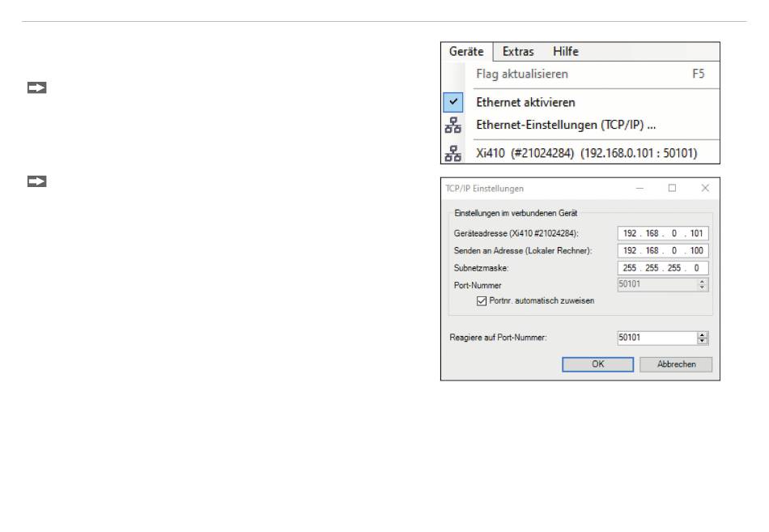Viewport: 769px width, 532px height.
Task: Open the Hilfe menu
Action: 566,52
